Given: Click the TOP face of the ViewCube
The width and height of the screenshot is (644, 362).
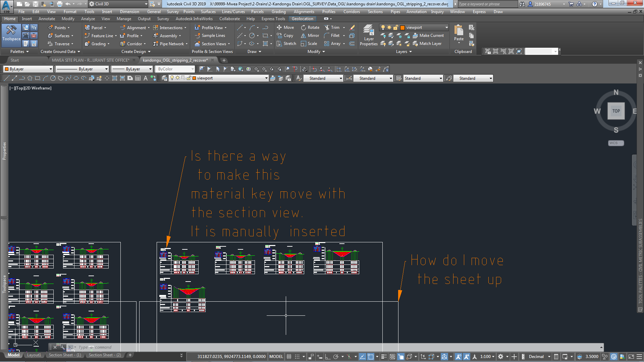Looking at the screenshot, I should tap(616, 111).
